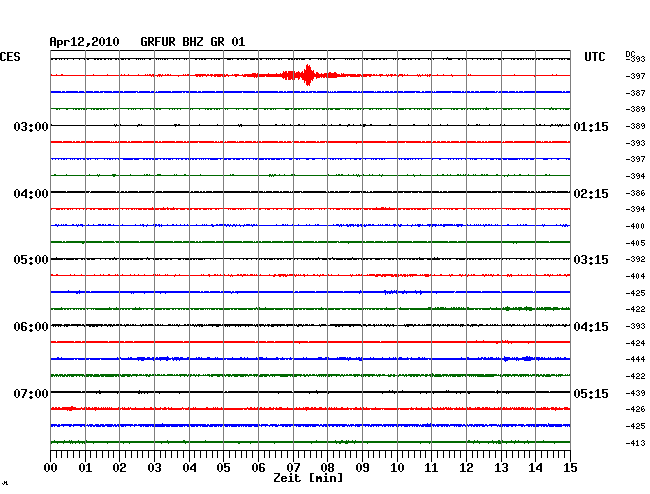650x494 pixels.
Task: Select the DC offset value -413
Action: point(635,443)
